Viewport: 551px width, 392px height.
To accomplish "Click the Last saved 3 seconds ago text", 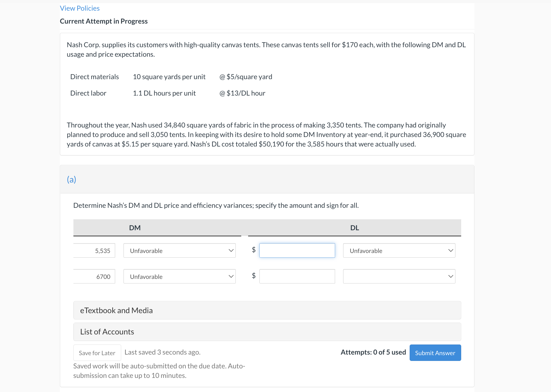I will (x=162, y=352).
